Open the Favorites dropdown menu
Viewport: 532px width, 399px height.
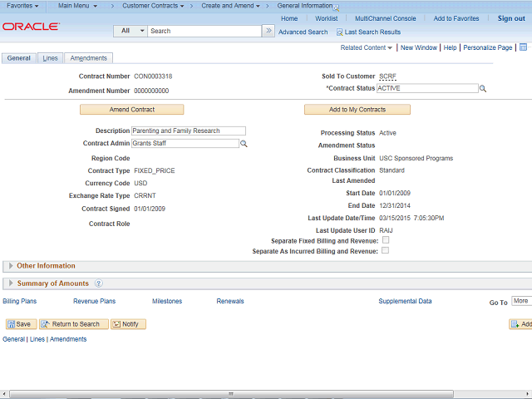pos(22,6)
